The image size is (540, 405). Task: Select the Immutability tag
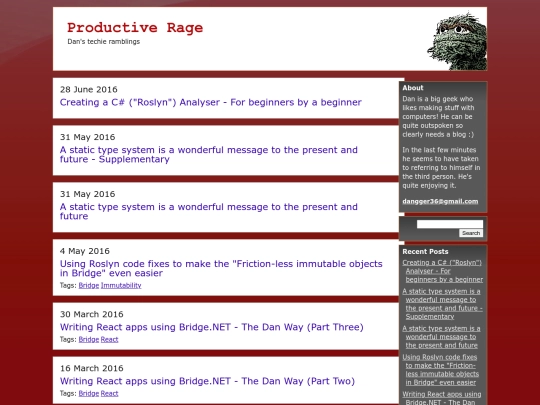[x=121, y=285]
